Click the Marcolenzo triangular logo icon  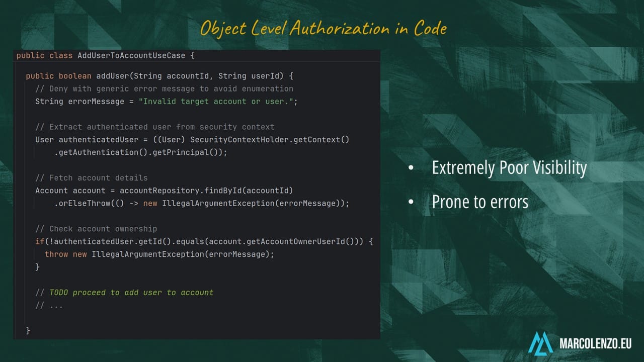pyautogui.click(x=541, y=343)
